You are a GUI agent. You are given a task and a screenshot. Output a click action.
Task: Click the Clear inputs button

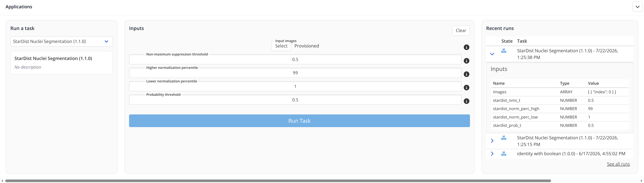(x=461, y=31)
